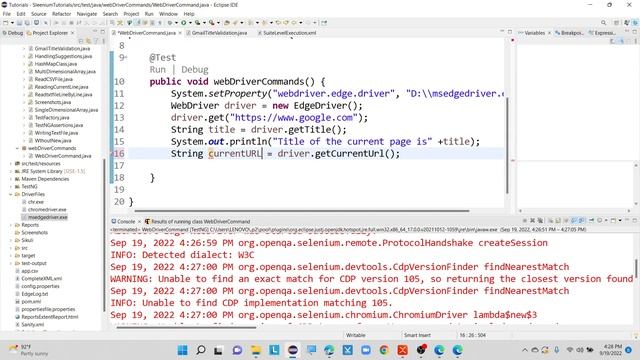640x360 pixels.
Task: Expand the Reports folder
Action: 11,225
